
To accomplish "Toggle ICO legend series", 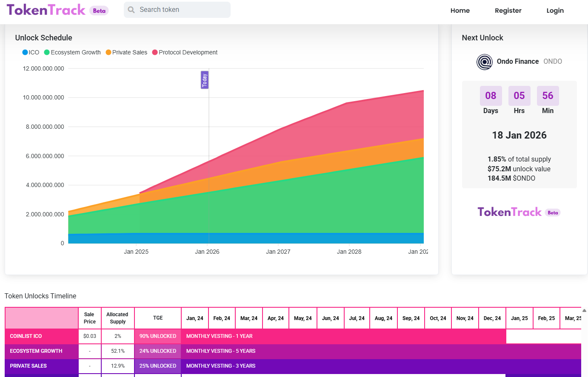I will 31,52.
